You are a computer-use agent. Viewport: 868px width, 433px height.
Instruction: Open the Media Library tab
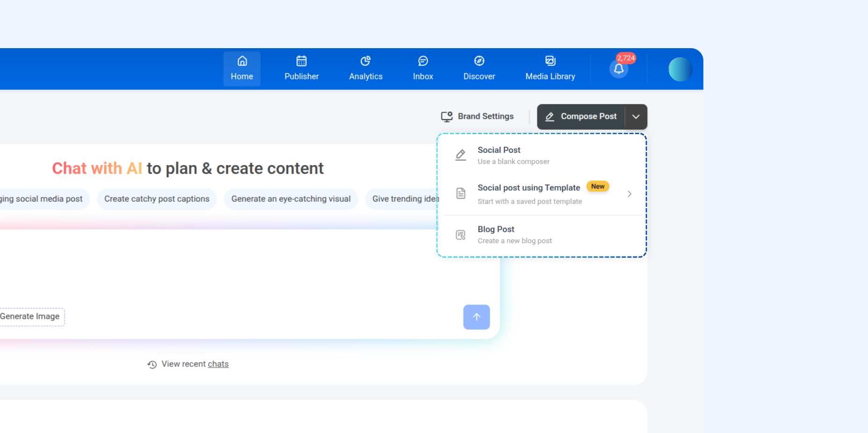click(550, 69)
